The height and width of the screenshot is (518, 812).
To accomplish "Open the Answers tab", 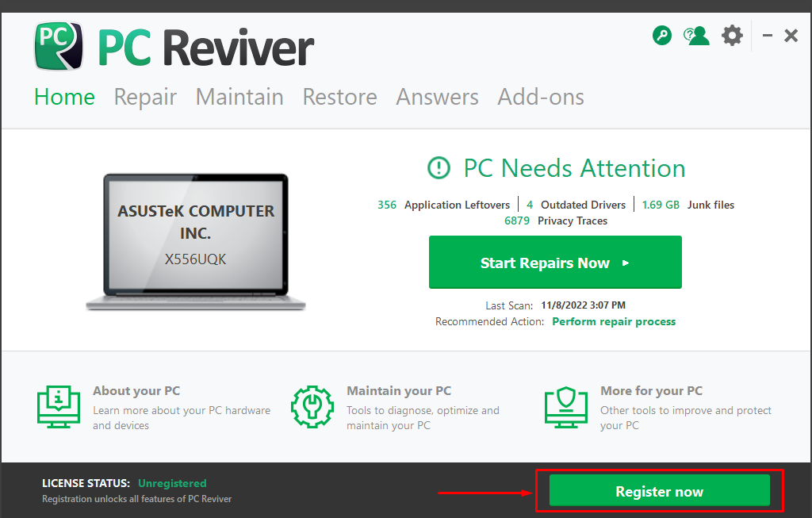I will pos(438,97).
